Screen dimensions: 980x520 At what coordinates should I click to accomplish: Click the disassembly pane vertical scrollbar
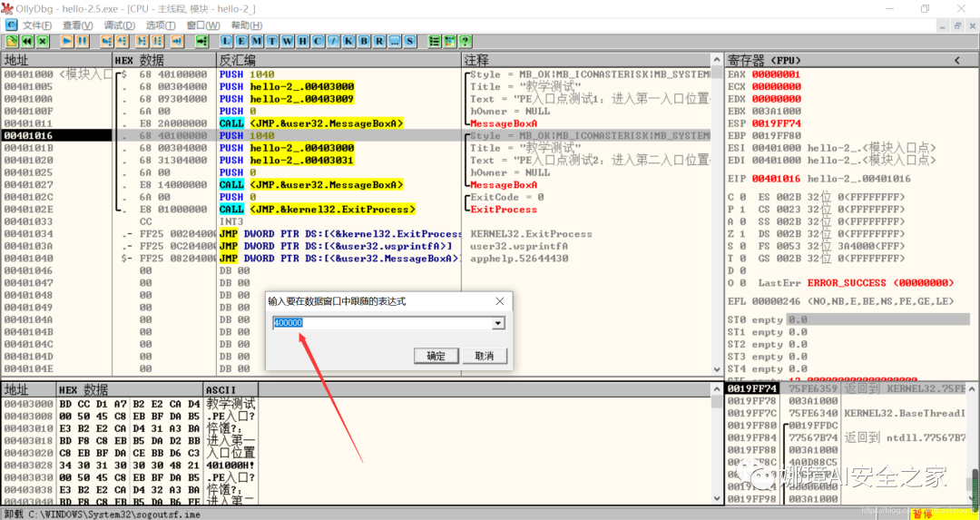717,214
